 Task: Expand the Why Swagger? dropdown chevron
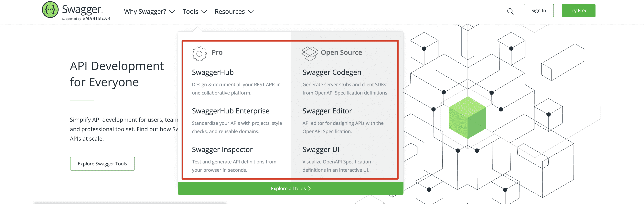pyautogui.click(x=172, y=12)
